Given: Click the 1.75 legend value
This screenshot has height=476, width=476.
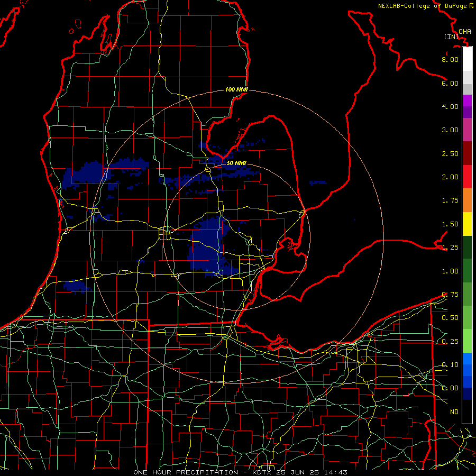Looking at the screenshot, I should pyautogui.click(x=450, y=200).
